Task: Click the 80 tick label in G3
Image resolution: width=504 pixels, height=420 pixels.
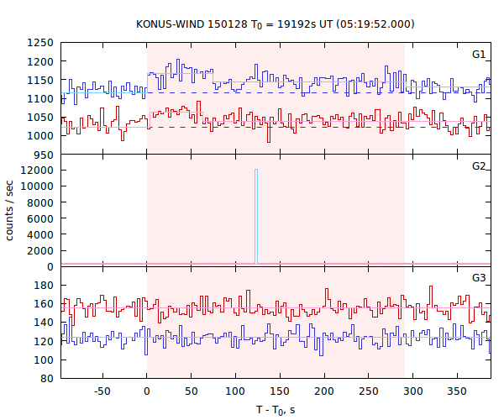Action: (47, 379)
